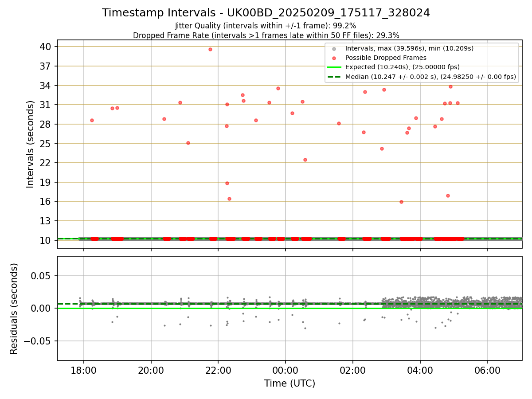Click the 02:00 time tick label
This screenshot has height=399, width=532.
[353, 370]
